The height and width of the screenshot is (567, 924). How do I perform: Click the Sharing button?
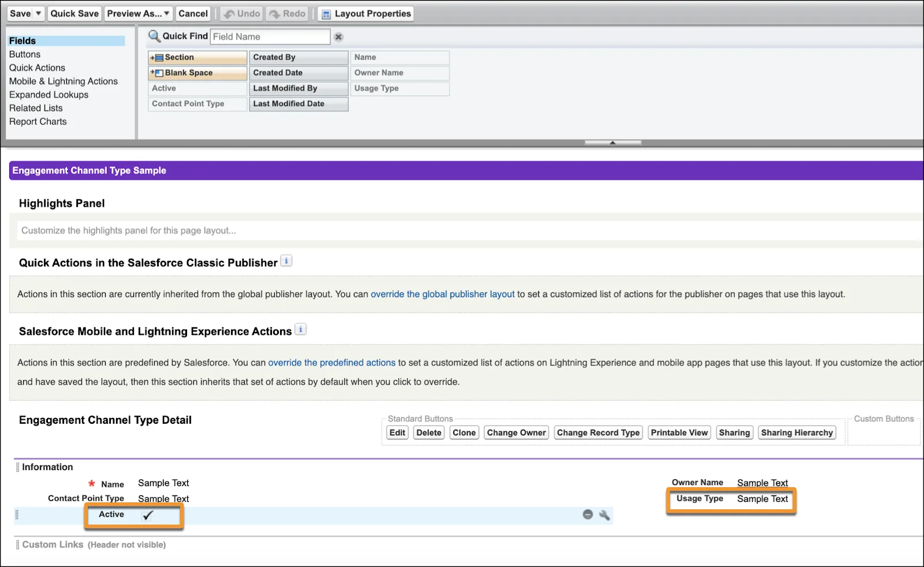pos(735,433)
